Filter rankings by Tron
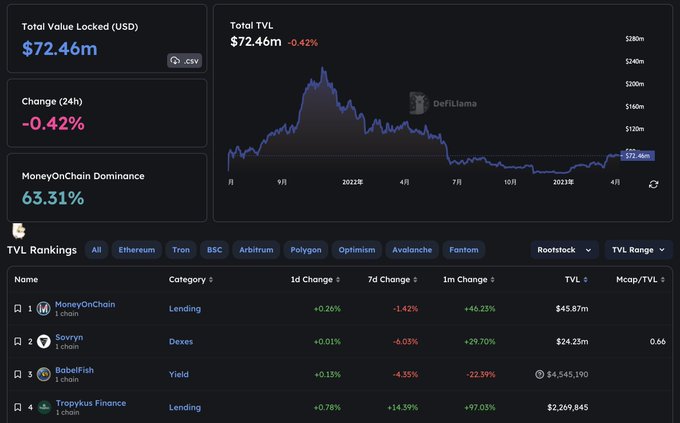This screenshot has height=423, width=680. (x=181, y=250)
